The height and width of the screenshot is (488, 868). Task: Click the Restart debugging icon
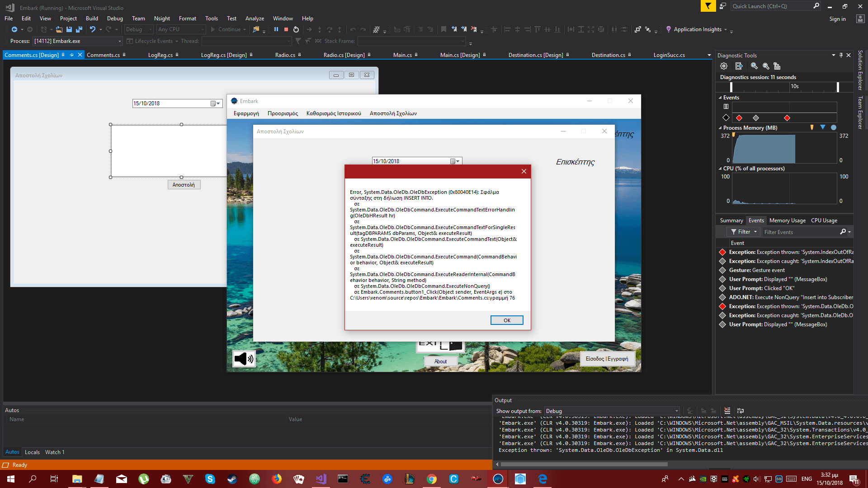pos(296,29)
